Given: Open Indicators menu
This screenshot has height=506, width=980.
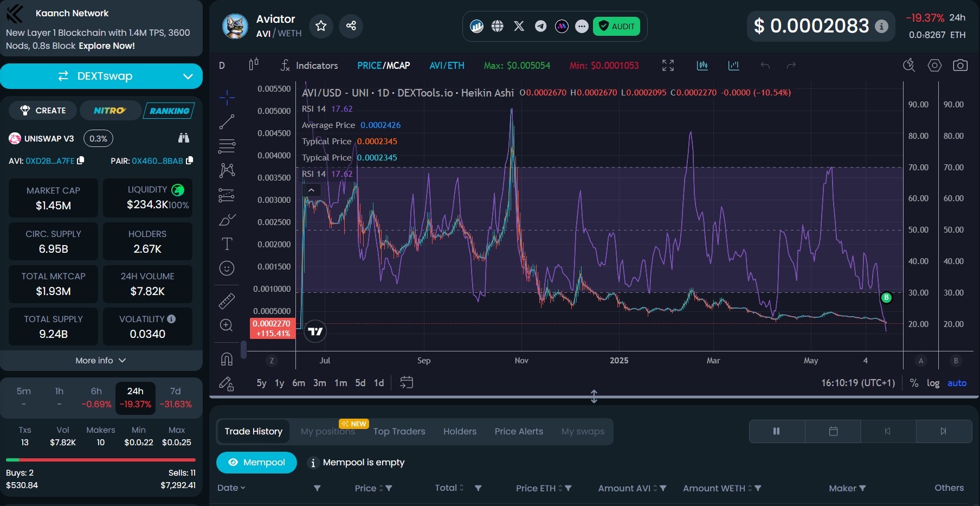Looking at the screenshot, I should [x=308, y=66].
